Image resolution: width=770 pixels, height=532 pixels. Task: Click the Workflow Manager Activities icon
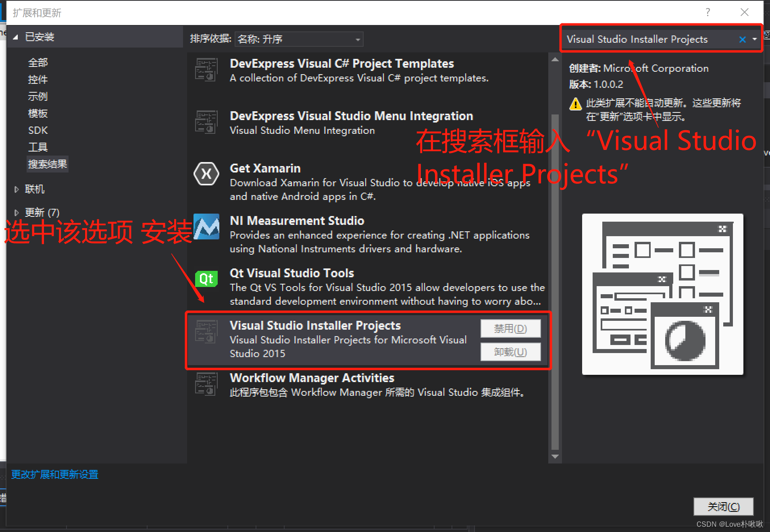tap(206, 384)
